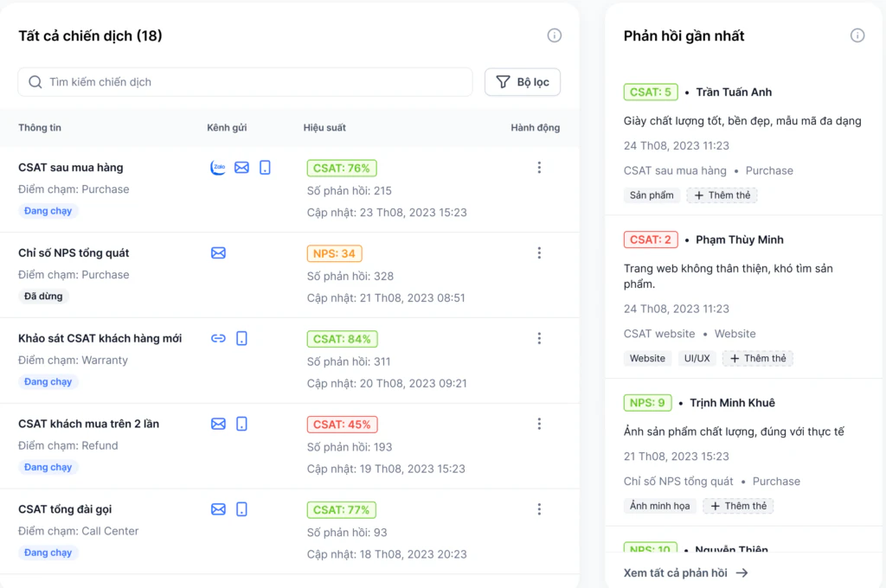
Task: Click the info icon beside Tất cả chiến dịch
Action: 555,35
